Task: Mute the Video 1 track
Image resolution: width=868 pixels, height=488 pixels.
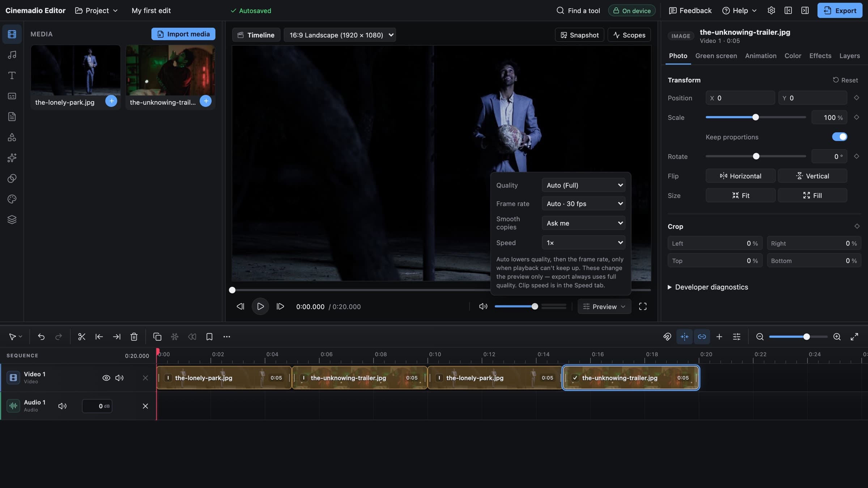Action: coord(119,378)
